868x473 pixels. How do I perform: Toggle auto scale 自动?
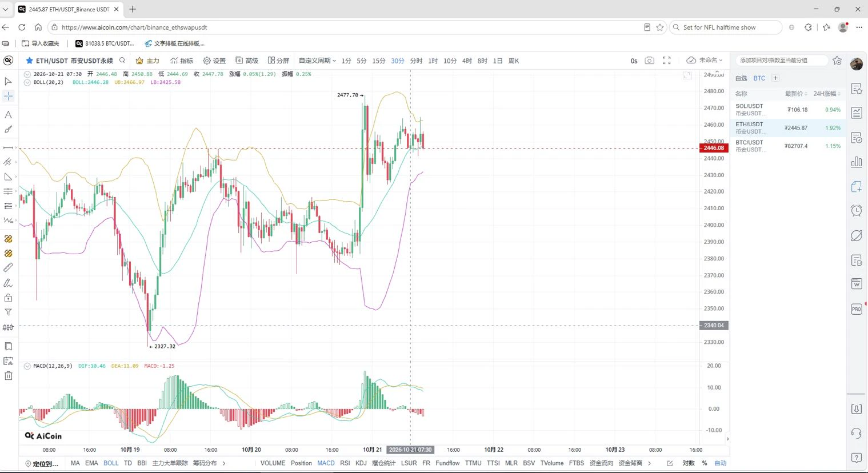(x=721, y=463)
